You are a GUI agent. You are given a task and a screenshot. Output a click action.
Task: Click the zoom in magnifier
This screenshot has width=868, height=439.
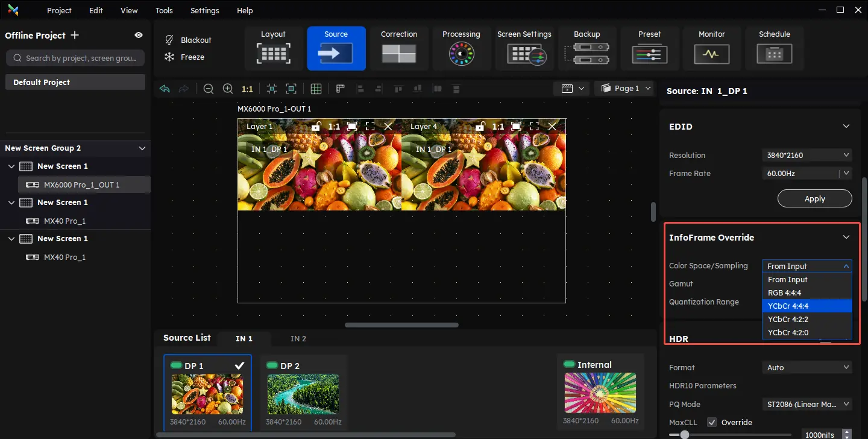228,89
